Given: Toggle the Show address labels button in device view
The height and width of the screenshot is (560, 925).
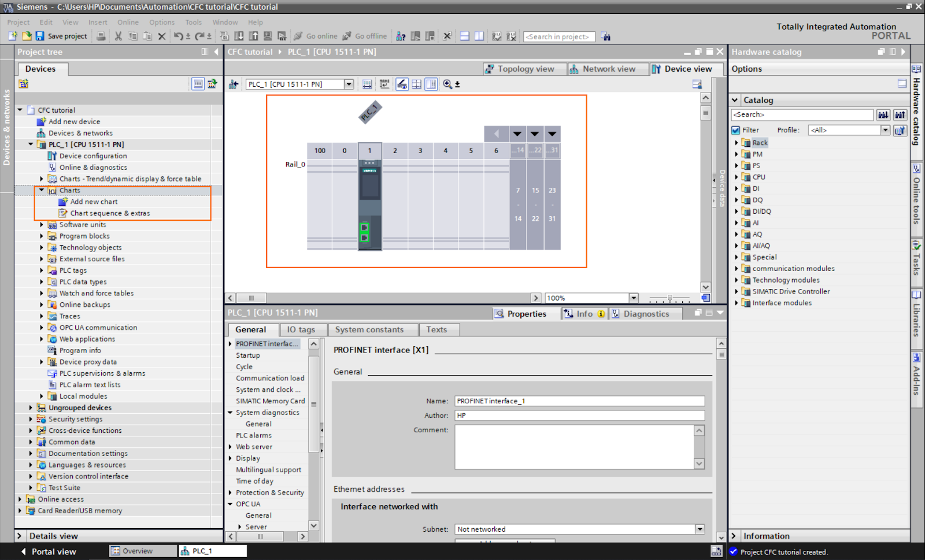Looking at the screenshot, I should click(402, 84).
